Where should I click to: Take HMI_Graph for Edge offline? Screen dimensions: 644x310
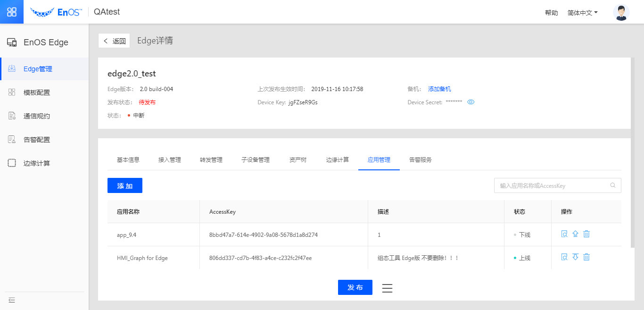[575, 257]
